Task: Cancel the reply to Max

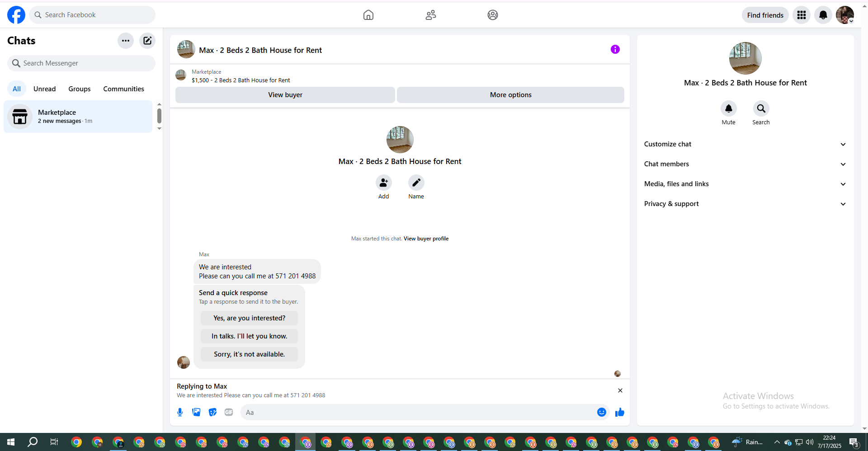Action: [x=620, y=390]
